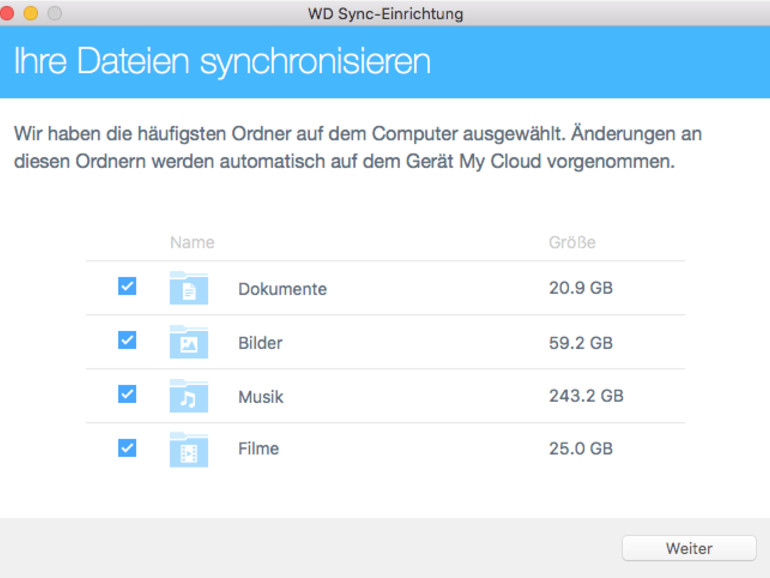The height and width of the screenshot is (578, 770).
Task: Click the Name column header
Action: point(192,243)
